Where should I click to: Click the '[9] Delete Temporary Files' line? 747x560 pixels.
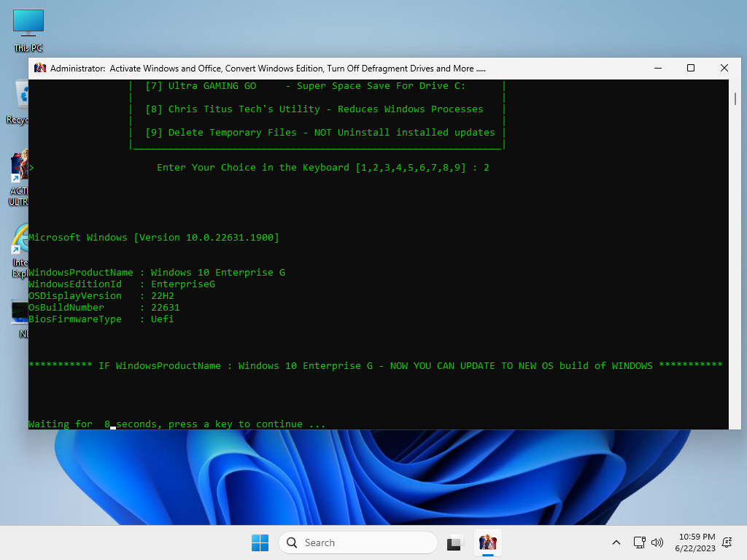320,133
